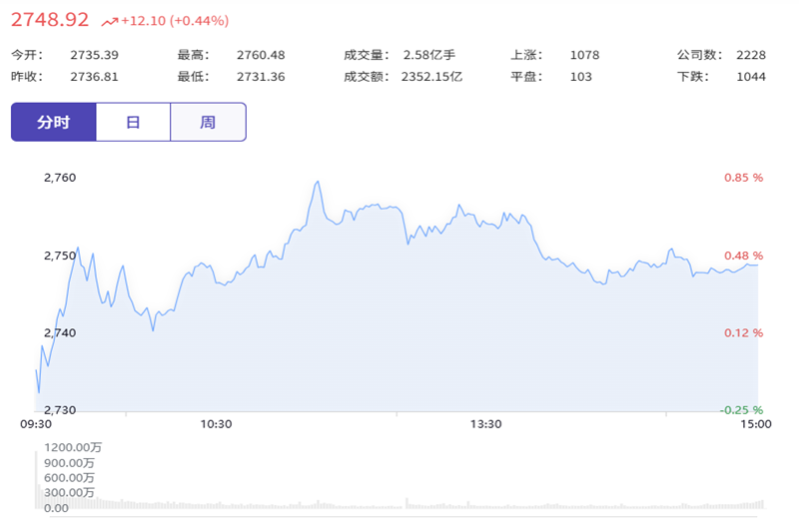
Task: Click the red upward trend arrow icon
Action: [110, 21]
